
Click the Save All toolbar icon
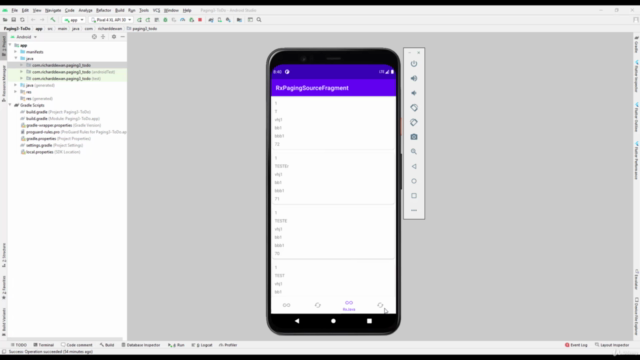pos(13,20)
